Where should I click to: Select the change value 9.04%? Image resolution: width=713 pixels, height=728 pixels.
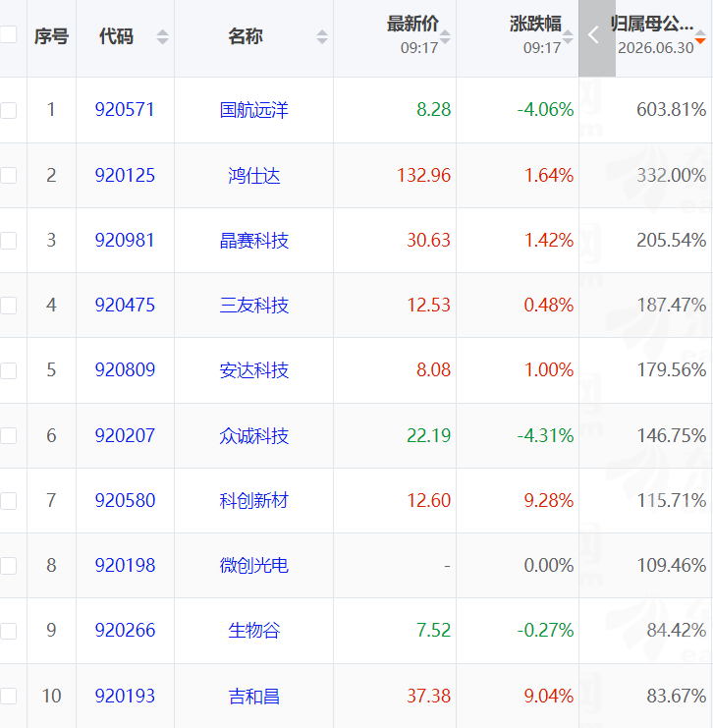549,696
